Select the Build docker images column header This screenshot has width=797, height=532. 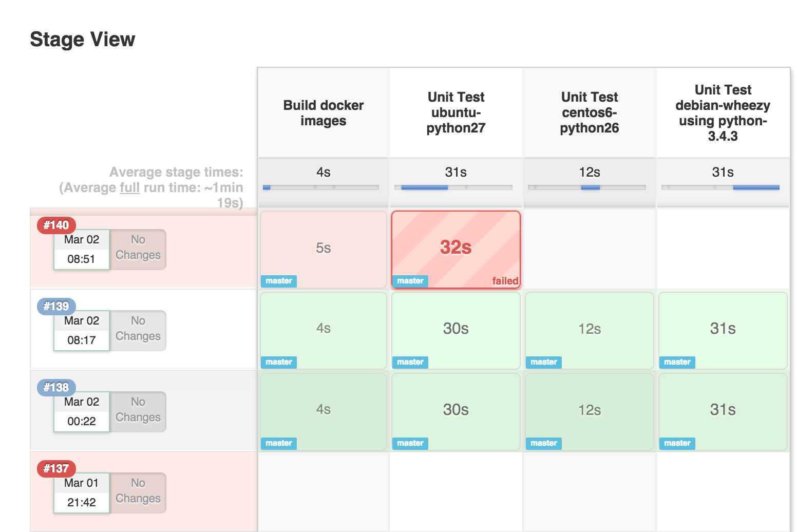(x=323, y=112)
